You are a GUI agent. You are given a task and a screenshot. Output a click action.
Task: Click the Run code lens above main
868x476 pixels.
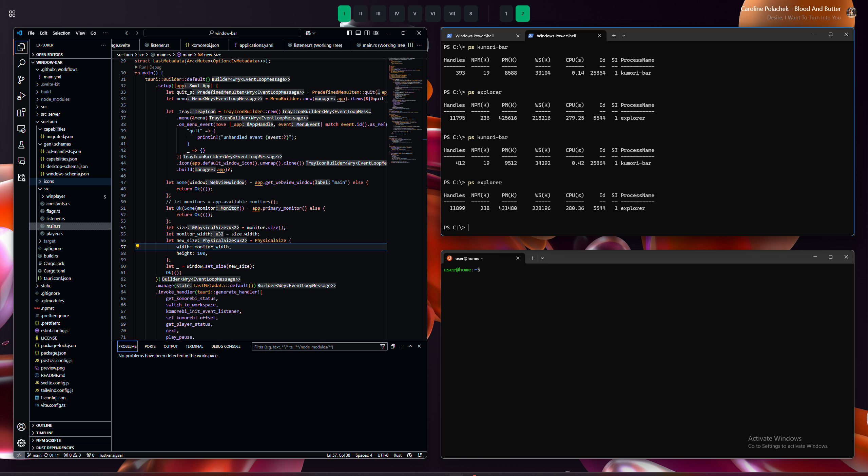click(x=142, y=67)
